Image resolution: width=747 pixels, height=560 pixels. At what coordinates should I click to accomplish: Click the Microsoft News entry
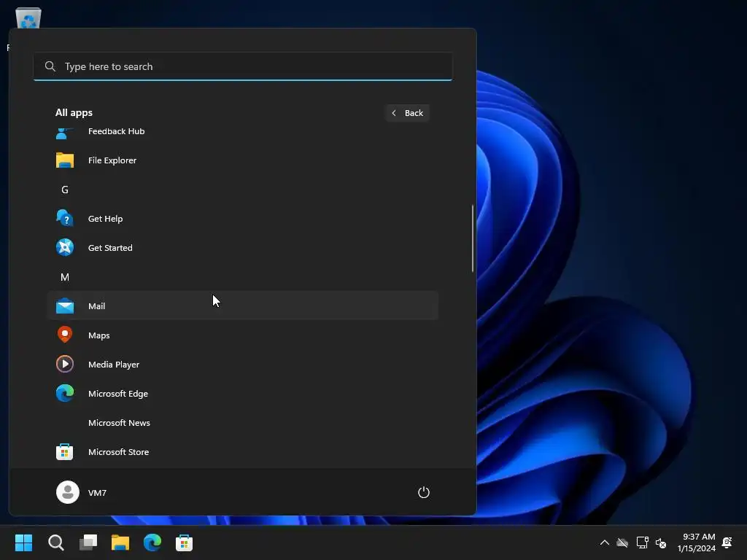pos(242,423)
